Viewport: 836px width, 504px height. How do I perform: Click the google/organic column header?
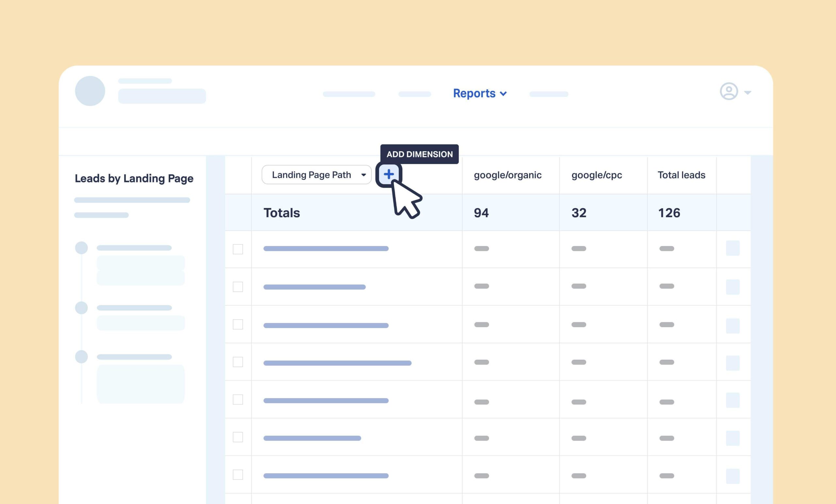507,175
